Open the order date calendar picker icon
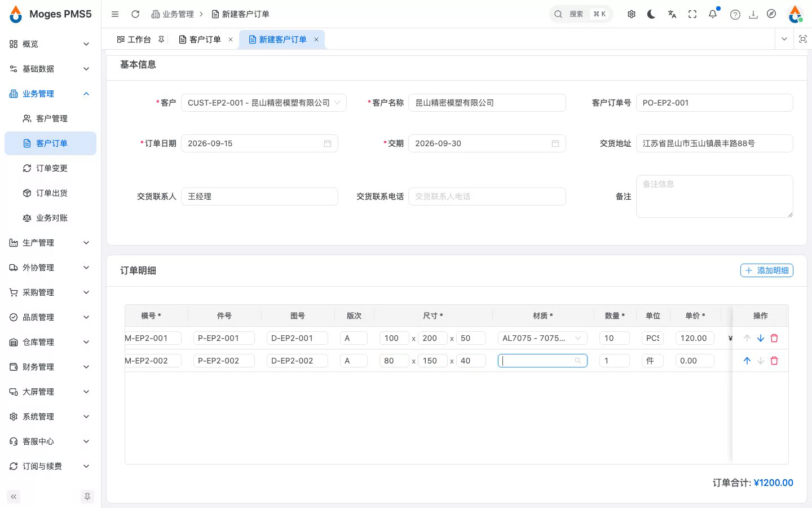 tap(328, 143)
